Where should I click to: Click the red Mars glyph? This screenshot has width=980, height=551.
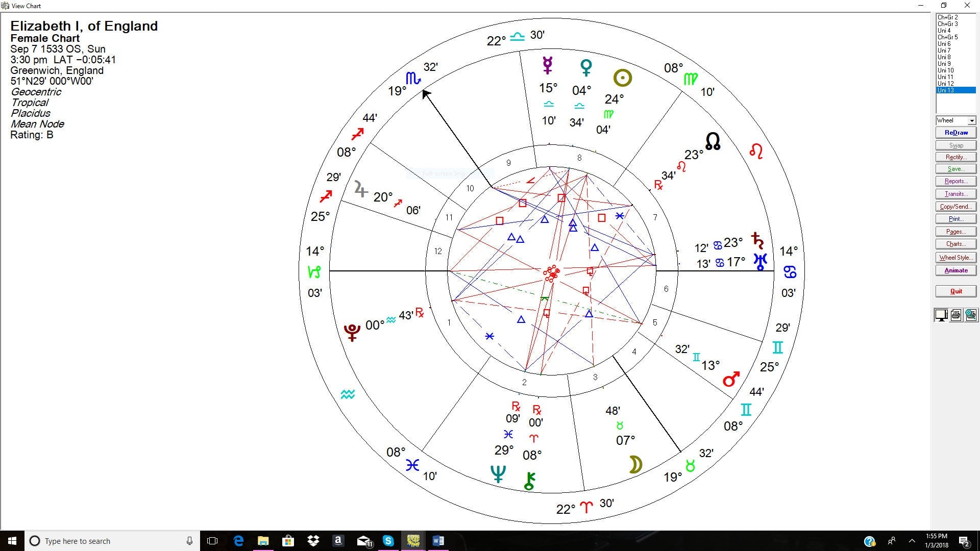click(x=731, y=379)
